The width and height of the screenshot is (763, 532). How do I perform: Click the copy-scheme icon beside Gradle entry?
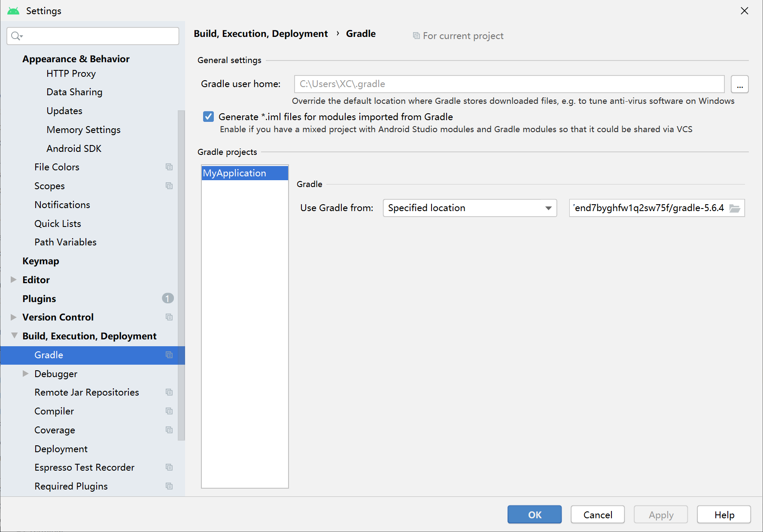point(169,355)
